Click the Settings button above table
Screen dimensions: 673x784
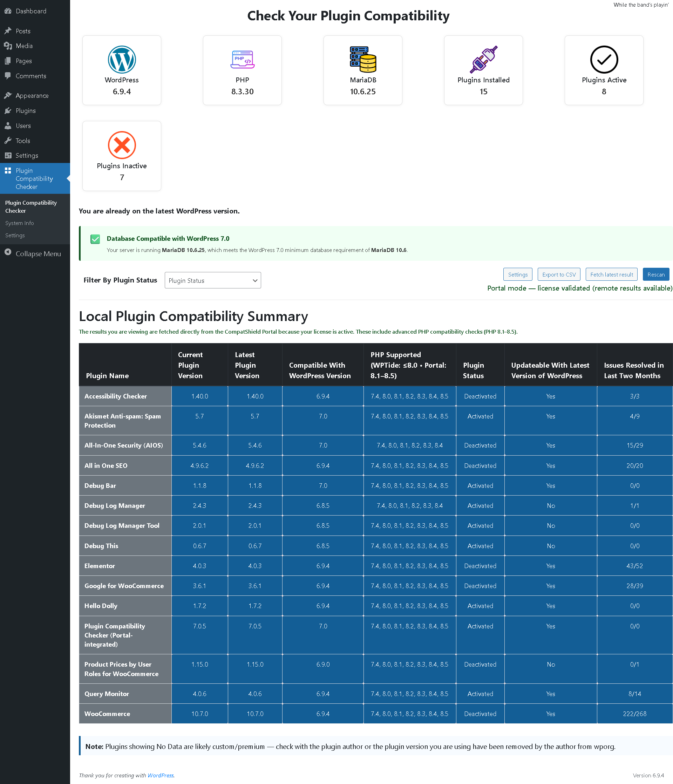[517, 274]
